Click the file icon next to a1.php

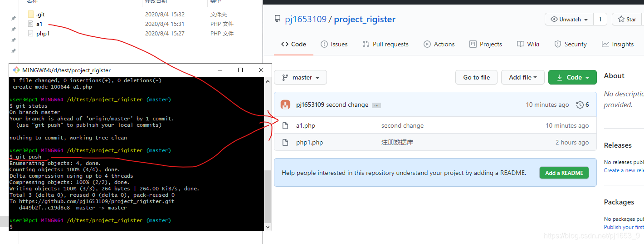285,126
